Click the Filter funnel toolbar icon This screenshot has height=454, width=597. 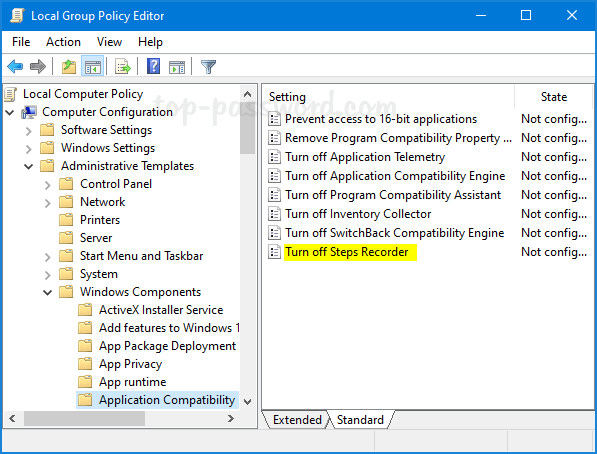click(208, 67)
